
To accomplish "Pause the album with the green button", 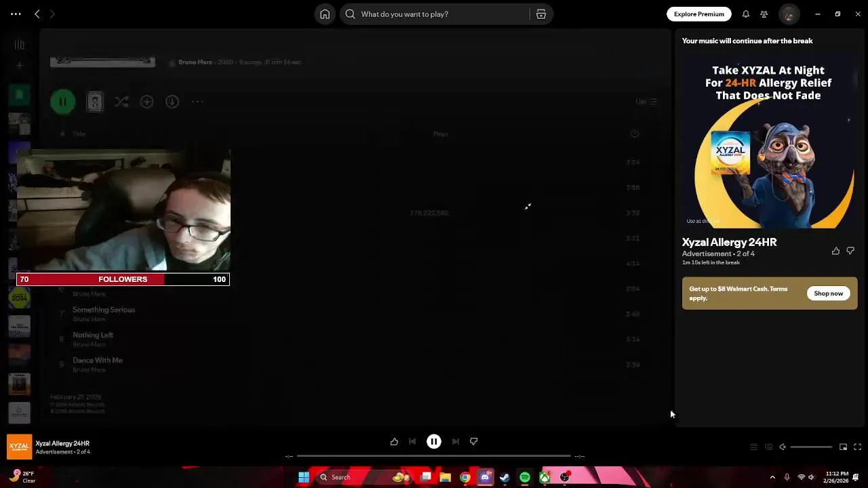I will pyautogui.click(x=63, y=102).
